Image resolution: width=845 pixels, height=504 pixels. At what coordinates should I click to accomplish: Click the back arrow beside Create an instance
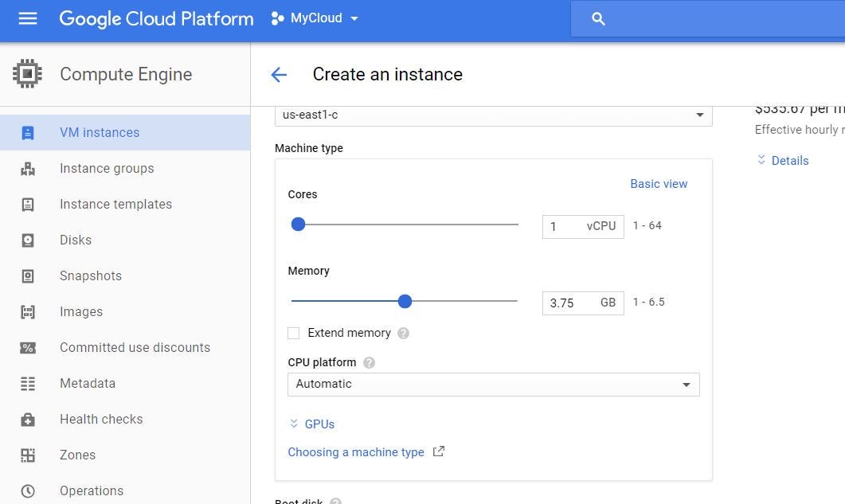[279, 75]
